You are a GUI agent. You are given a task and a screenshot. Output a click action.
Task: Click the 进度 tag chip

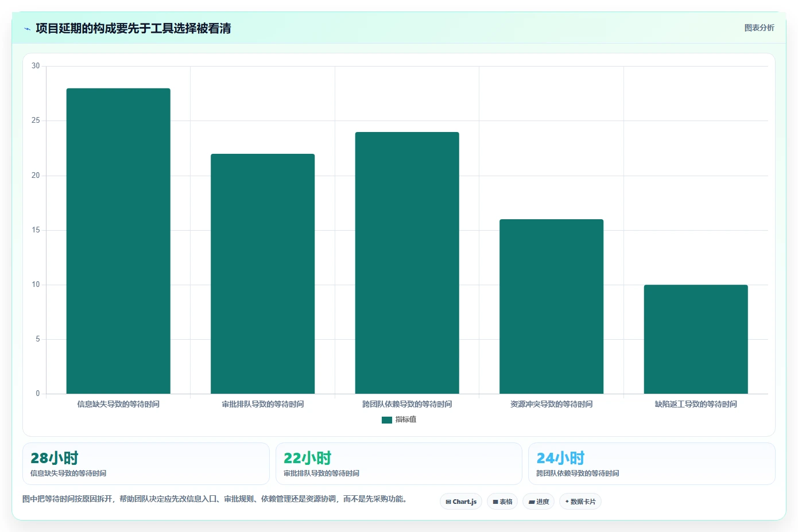pos(539,502)
